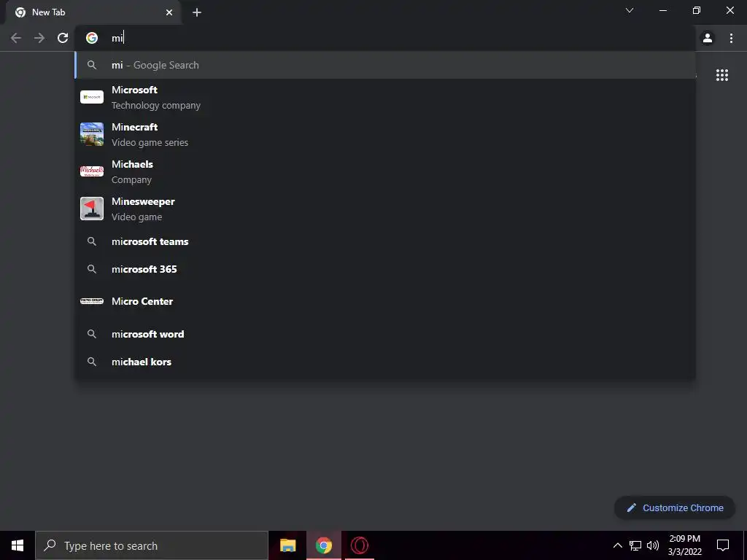Select the 'microsoft teams' suggestion
Viewport: 747px width, 560px height.
385,241
